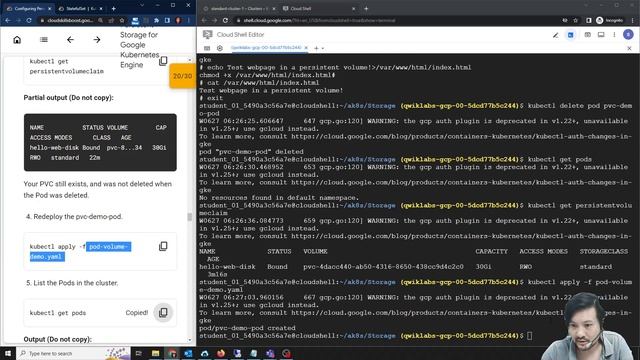Click the Open Editor pencil icon
640x360 pixels.
556,35
